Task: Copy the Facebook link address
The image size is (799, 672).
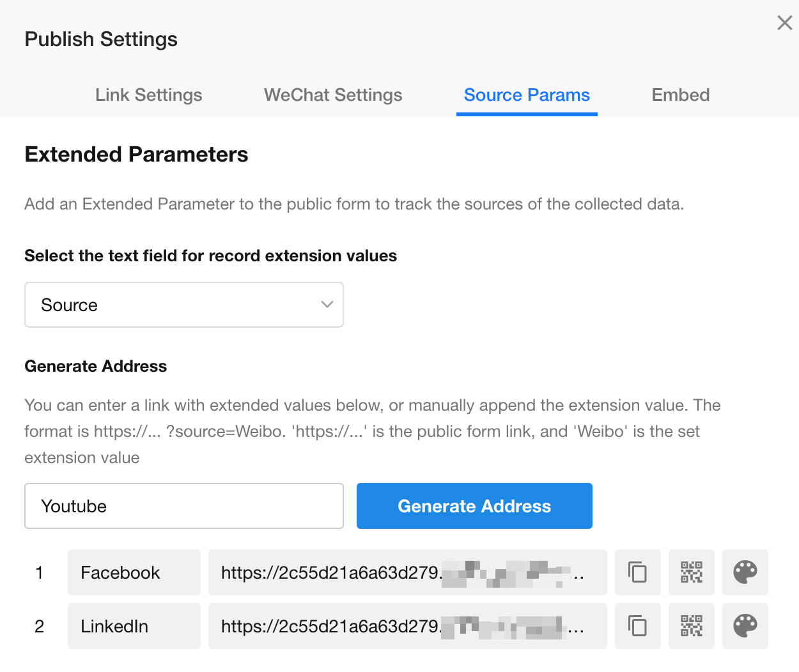Action: 637,572
